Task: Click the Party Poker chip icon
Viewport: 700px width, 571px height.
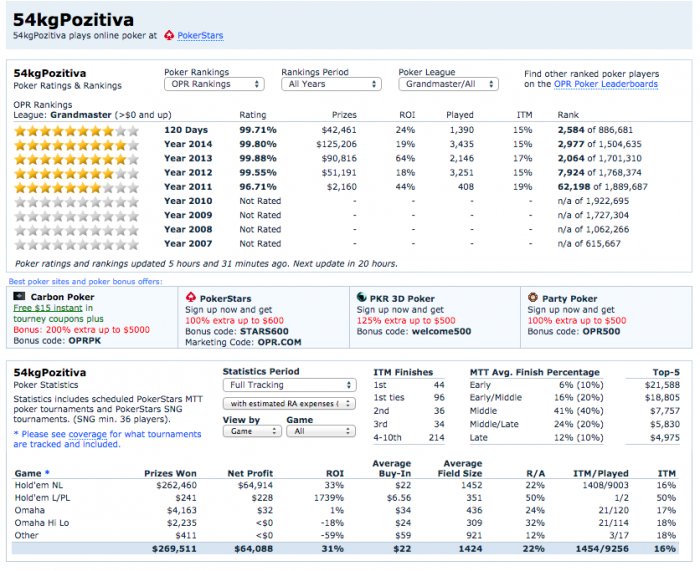Action: coord(533,297)
